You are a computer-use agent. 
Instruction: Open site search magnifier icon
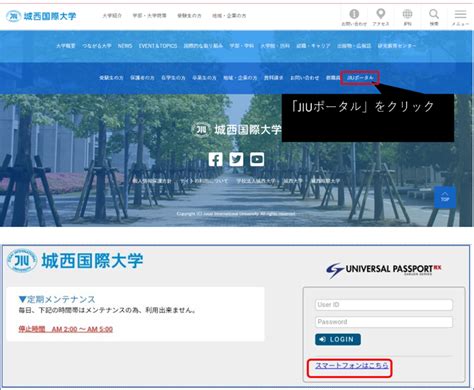[x=434, y=17]
